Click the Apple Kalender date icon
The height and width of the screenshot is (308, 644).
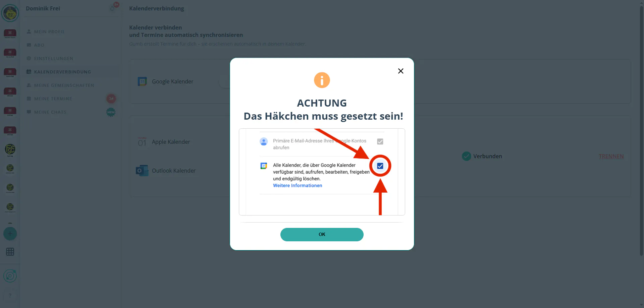142,142
